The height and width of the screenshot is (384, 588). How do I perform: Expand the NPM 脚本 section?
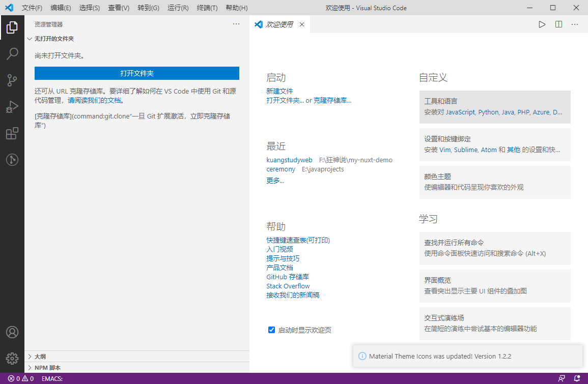pos(47,368)
